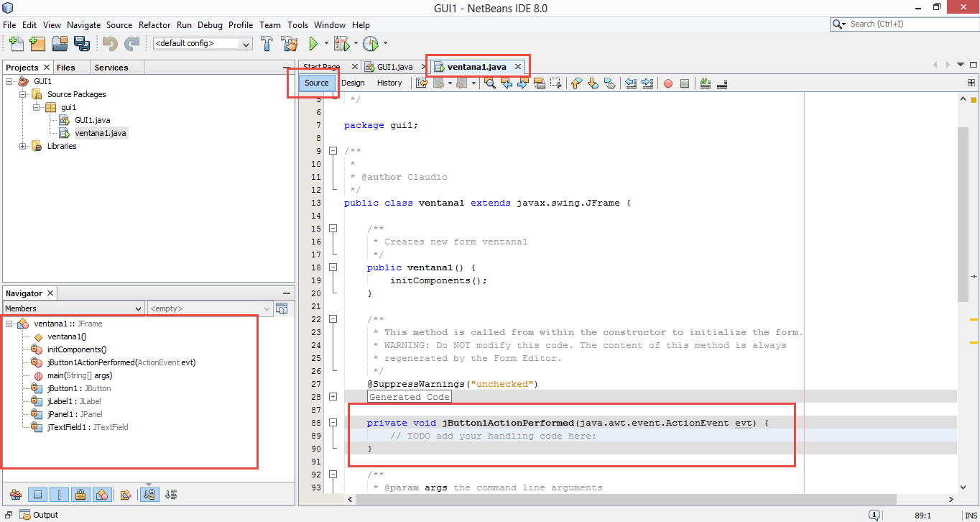
Task: Toggle the Show Fields filter in Navigator
Action: tap(37, 494)
